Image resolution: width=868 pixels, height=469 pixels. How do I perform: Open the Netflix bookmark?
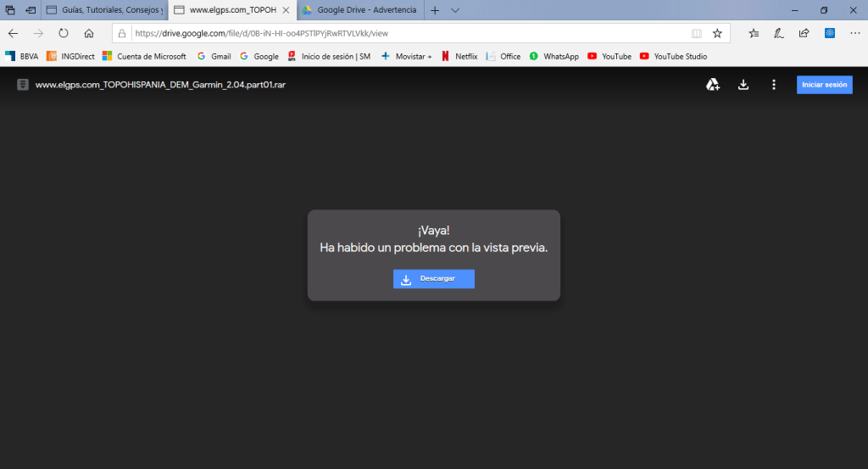pos(459,56)
